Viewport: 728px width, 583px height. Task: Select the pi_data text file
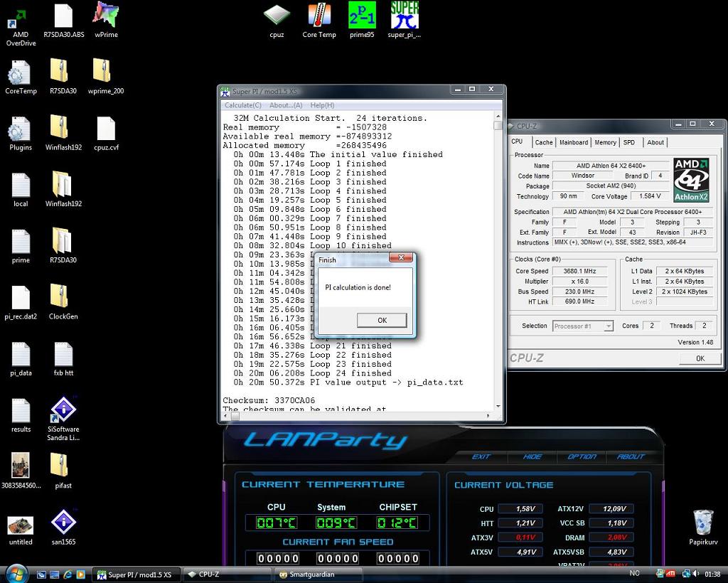coord(21,359)
